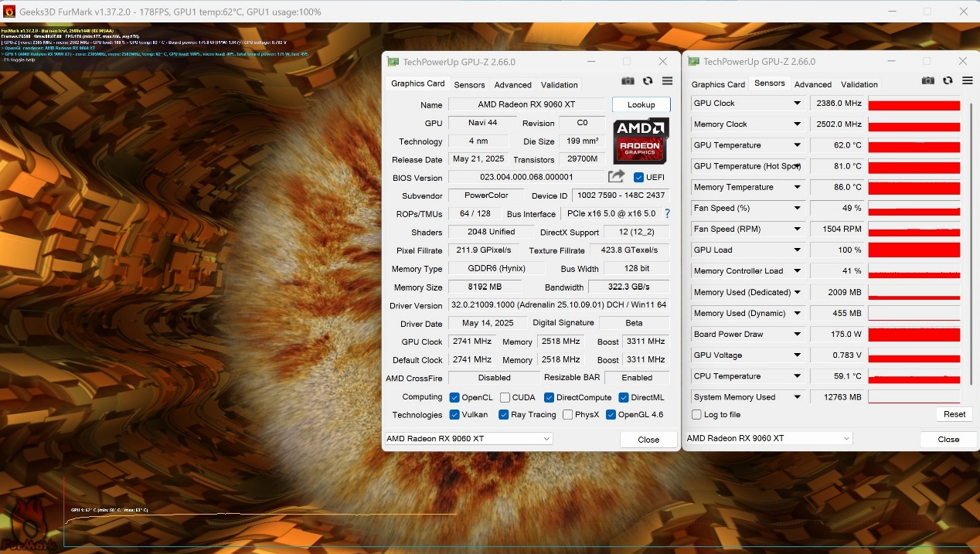Image resolution: width=980 pixels, height=554 pixels.
Task: Click the BIOS Version value field
Action: [526, 177]
